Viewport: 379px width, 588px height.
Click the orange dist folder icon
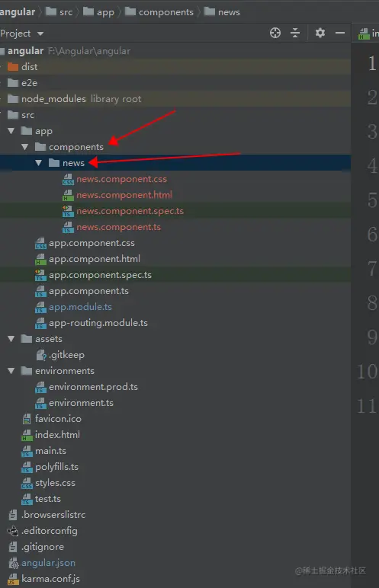click(x=13, y=67)
